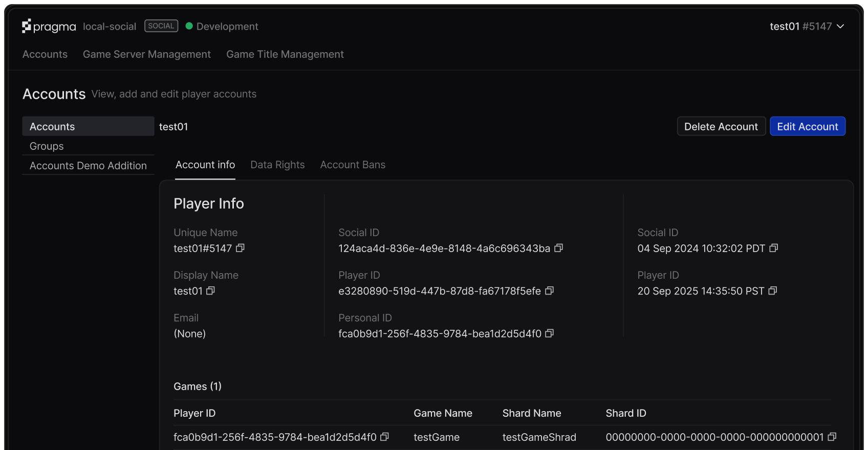The image size is (868, 450).
Task: Copy the Display Name test01
Action: point(210,290)
